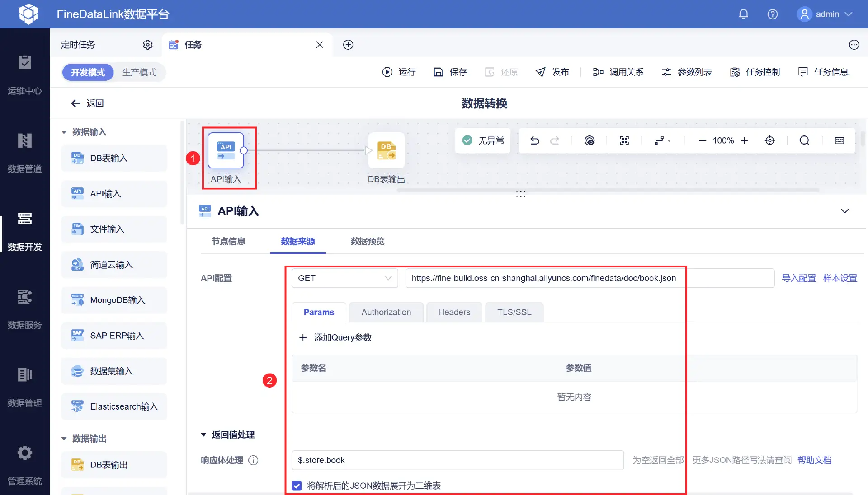The image size is (868, 495).
Task: Switch to 开发模式 mode
Action: tap(88, 72)
